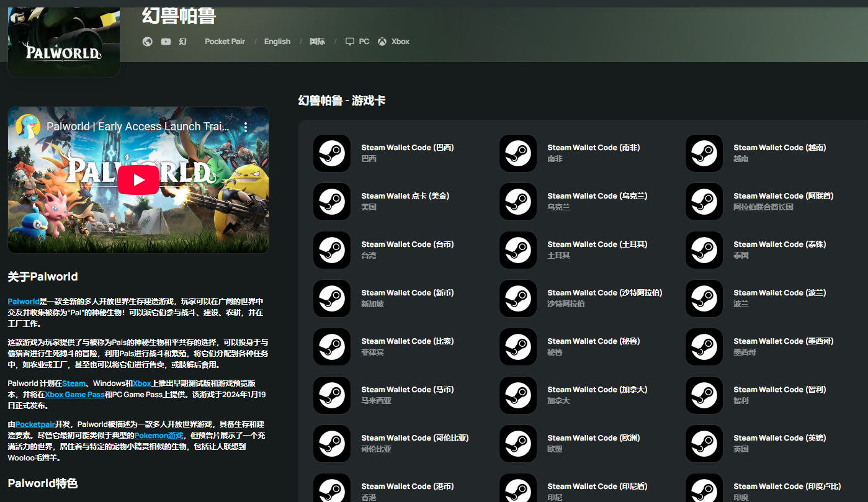Viewport: 868px width, 502px height.
Task: Click the Steam icon for Wallet Code (新币)
Action: (332, 298)
